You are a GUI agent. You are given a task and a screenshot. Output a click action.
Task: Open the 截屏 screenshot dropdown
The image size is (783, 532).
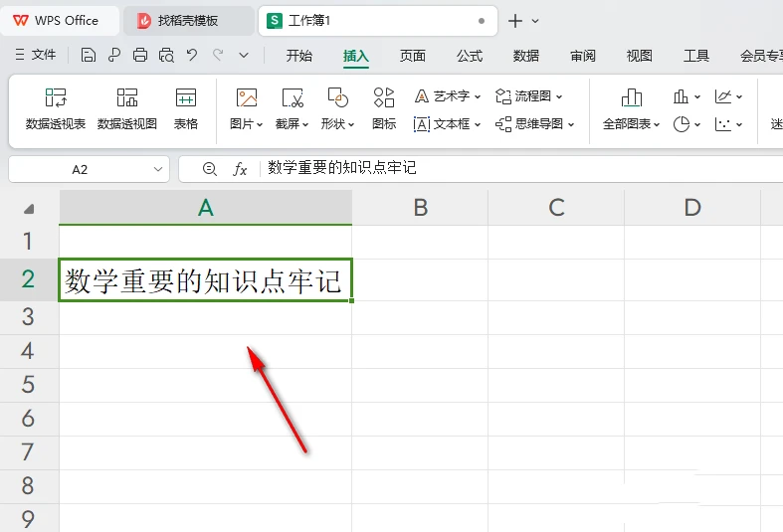click(293, 108)
